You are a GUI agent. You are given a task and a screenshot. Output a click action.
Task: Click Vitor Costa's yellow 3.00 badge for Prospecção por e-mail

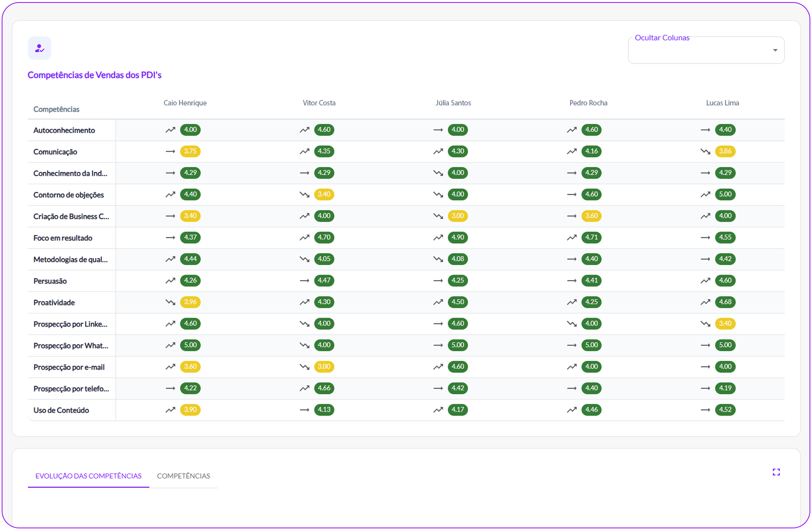[x=324, y=366]
